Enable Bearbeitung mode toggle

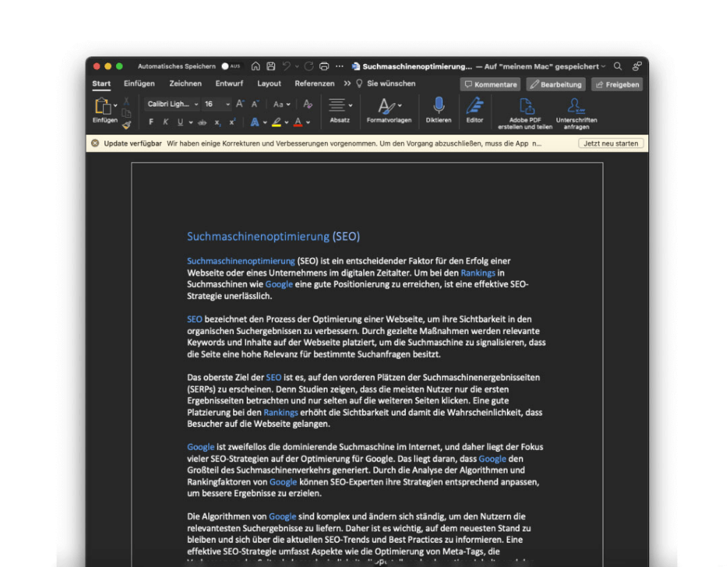(x=557, y=84)
